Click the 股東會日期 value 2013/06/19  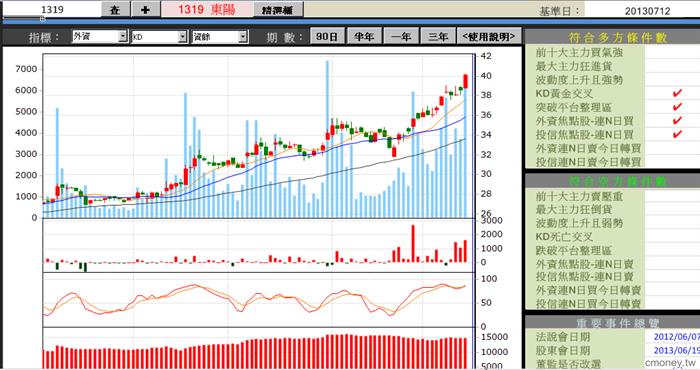point(676,351)
